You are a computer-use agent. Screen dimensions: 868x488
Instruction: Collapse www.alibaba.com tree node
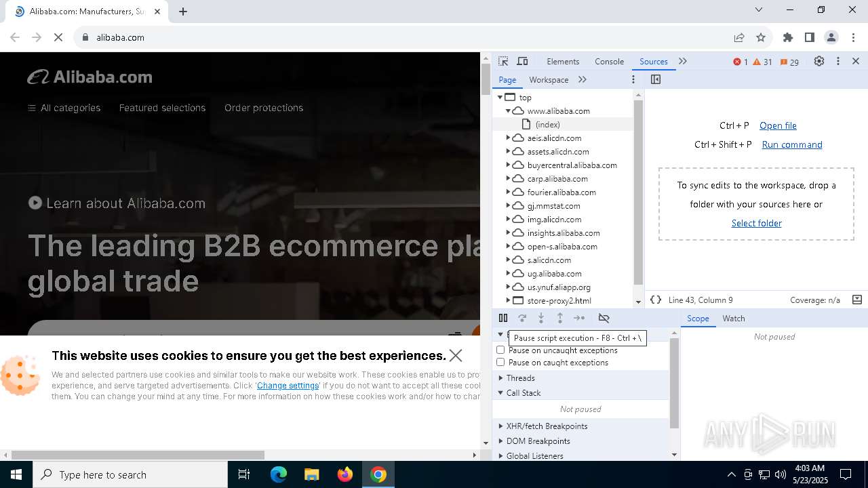pyautogui.click(x=508, y=110)
